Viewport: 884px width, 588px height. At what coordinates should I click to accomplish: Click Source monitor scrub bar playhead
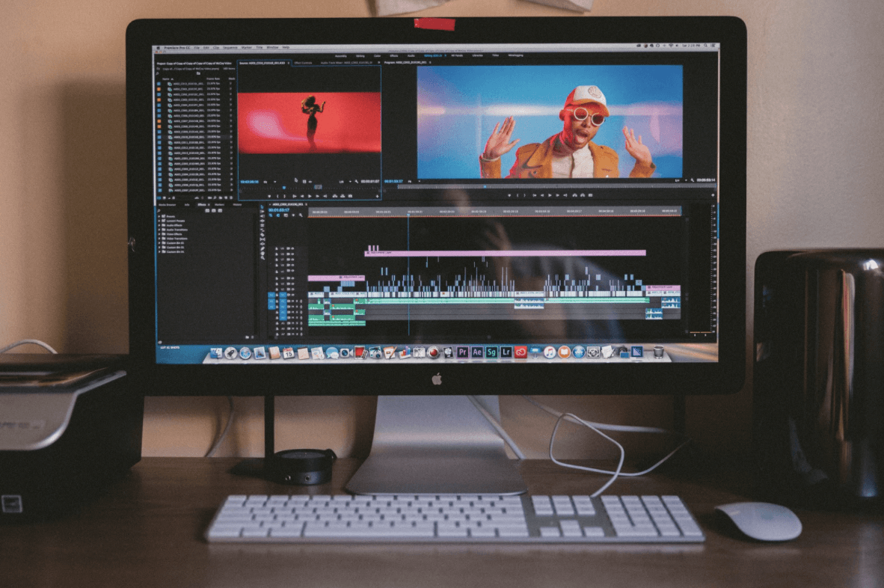click(283, 187)
